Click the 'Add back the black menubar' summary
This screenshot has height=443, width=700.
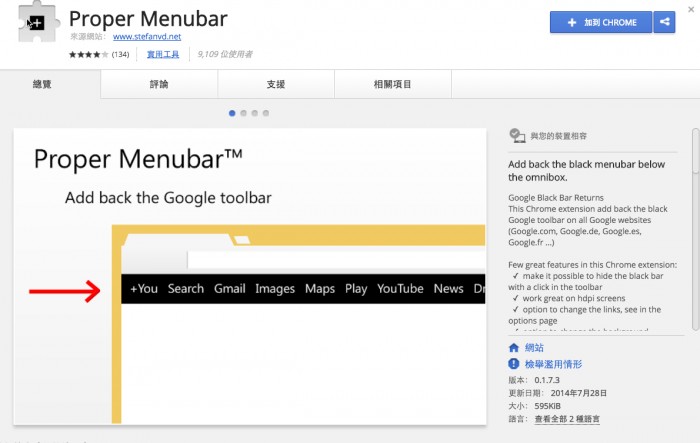point(587,171)
